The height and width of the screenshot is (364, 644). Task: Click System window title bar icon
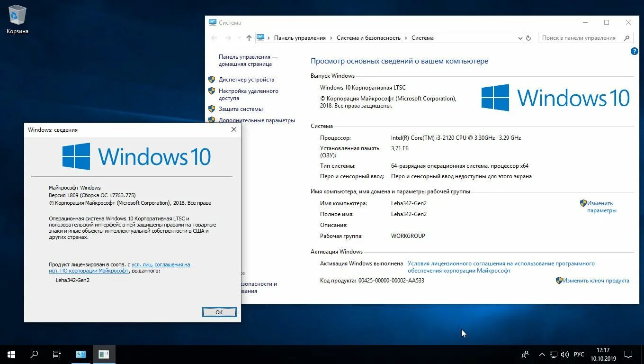click(212, 22)
